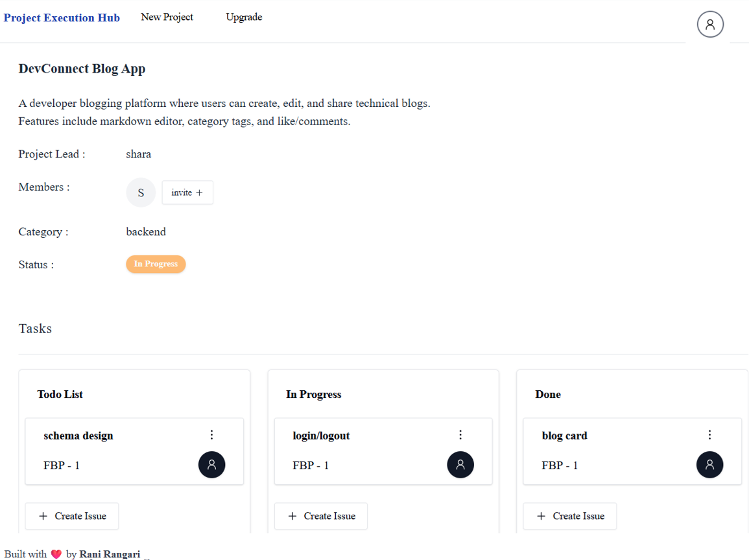Click member avatar S next to invite
The height and width of the screenshot is (560, 749).
[x=141, y=192]
